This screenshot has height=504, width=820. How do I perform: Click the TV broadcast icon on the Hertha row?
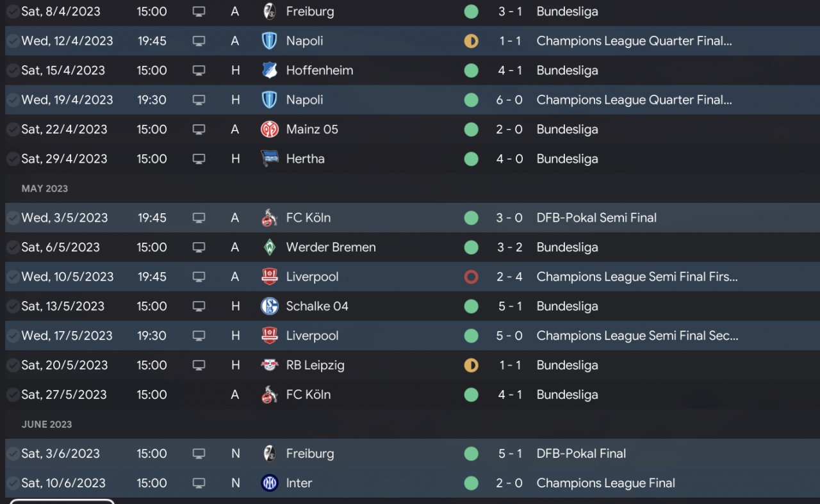199,159
